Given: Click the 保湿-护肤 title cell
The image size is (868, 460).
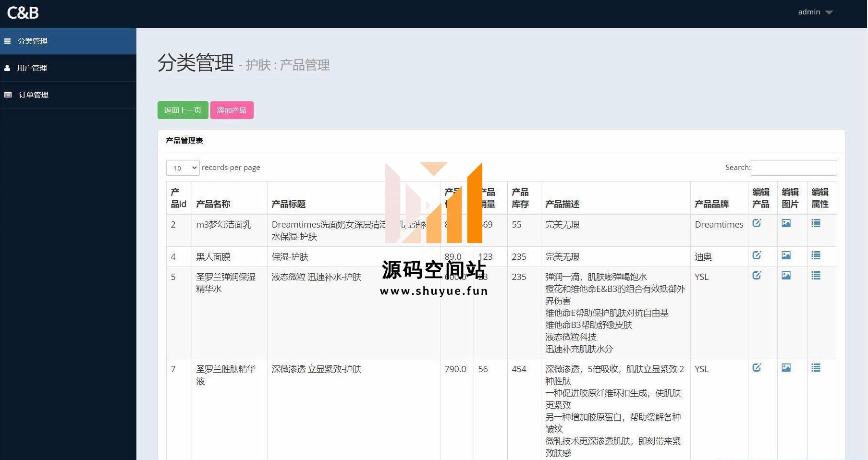Looking at the screenshot, I should 353,257.
